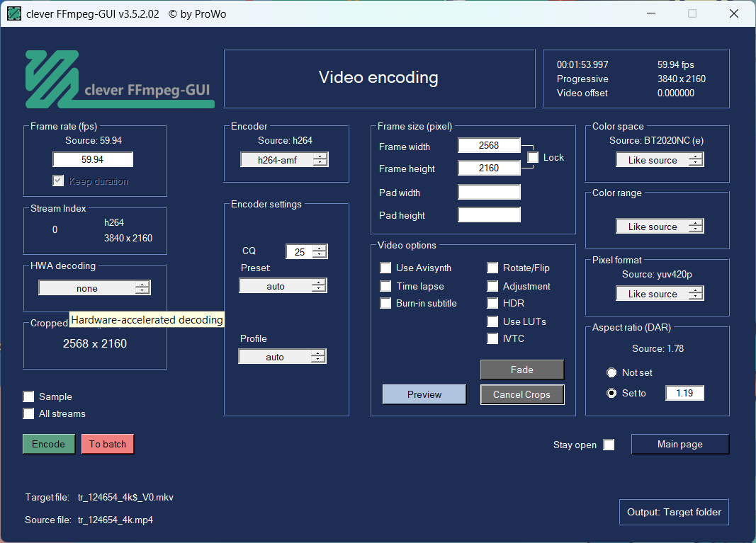Enable the Sample checkbox

pyautogui.click(x=28, y=396)
